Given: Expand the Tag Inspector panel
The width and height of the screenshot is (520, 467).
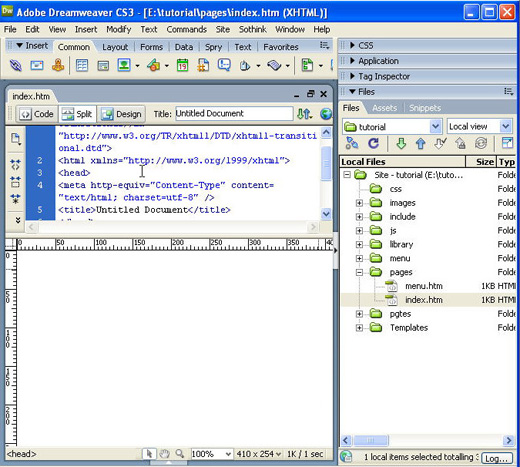Looking at the screenshot, I should click(352, 76).
